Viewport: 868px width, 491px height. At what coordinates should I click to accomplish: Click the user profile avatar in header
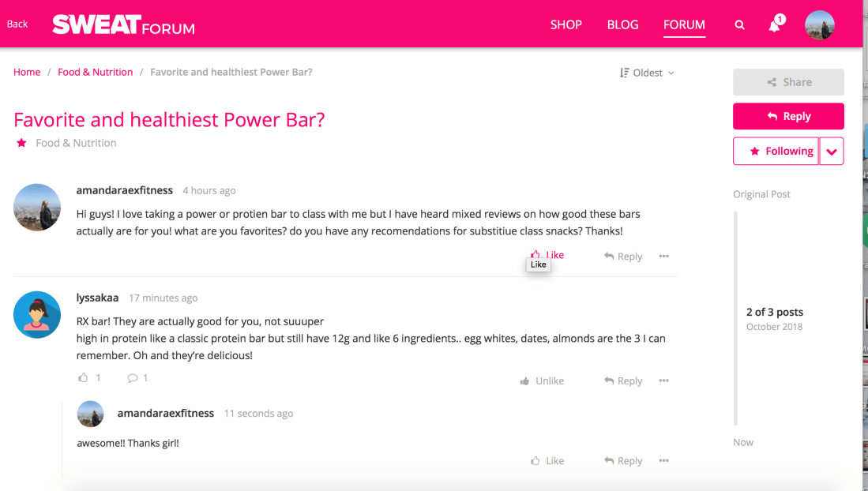(819, 25)
